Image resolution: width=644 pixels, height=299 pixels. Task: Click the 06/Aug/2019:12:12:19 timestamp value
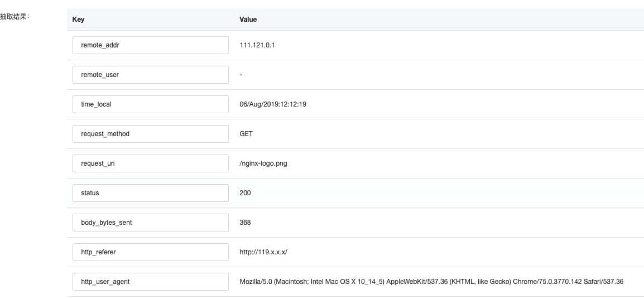273,104
